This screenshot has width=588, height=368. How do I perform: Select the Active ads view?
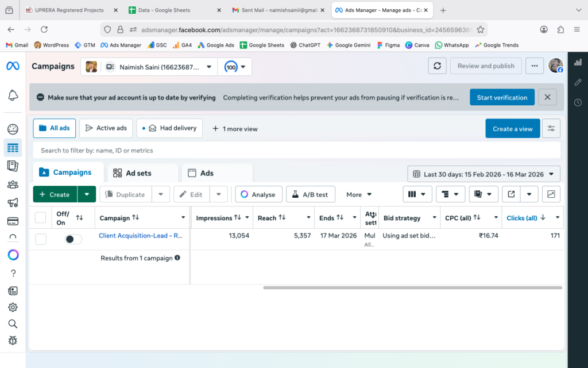[x=106, y=128]
